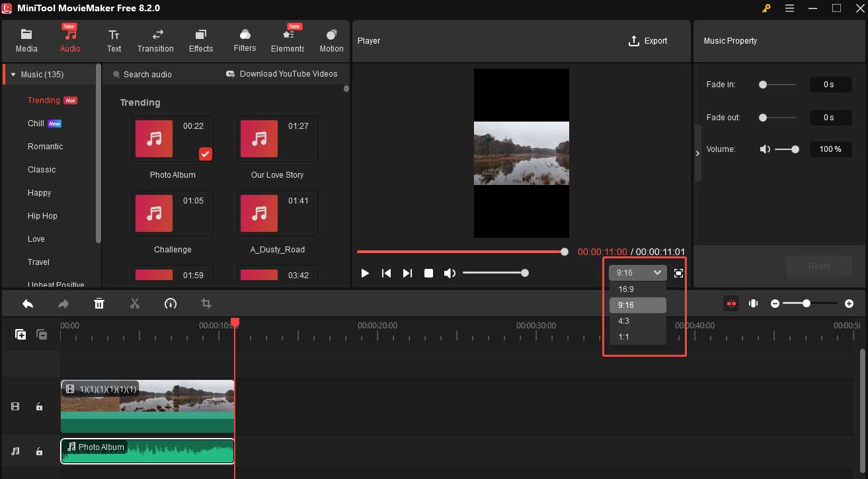Select the Crop tool icon
Screen dimensions: 868x479
point(206,303)
